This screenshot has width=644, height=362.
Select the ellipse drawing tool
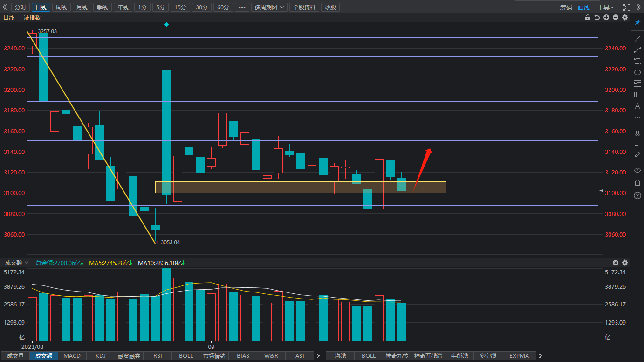[x=637, y=72]
